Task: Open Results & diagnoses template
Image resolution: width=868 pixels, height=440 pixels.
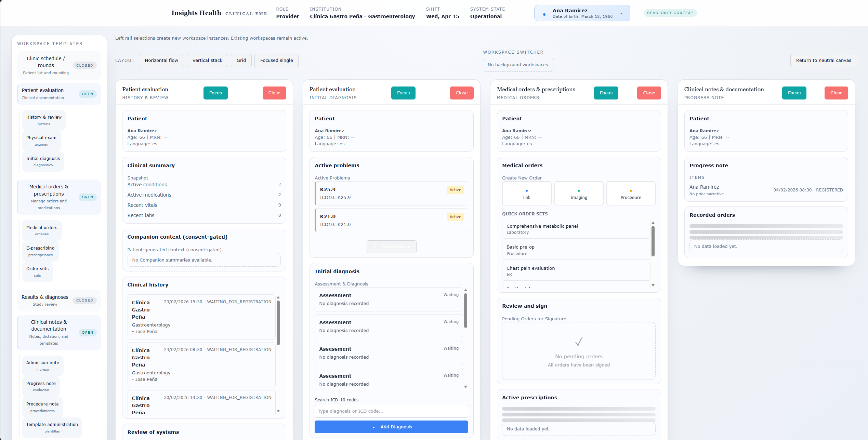Action: [x=59, y=301]
